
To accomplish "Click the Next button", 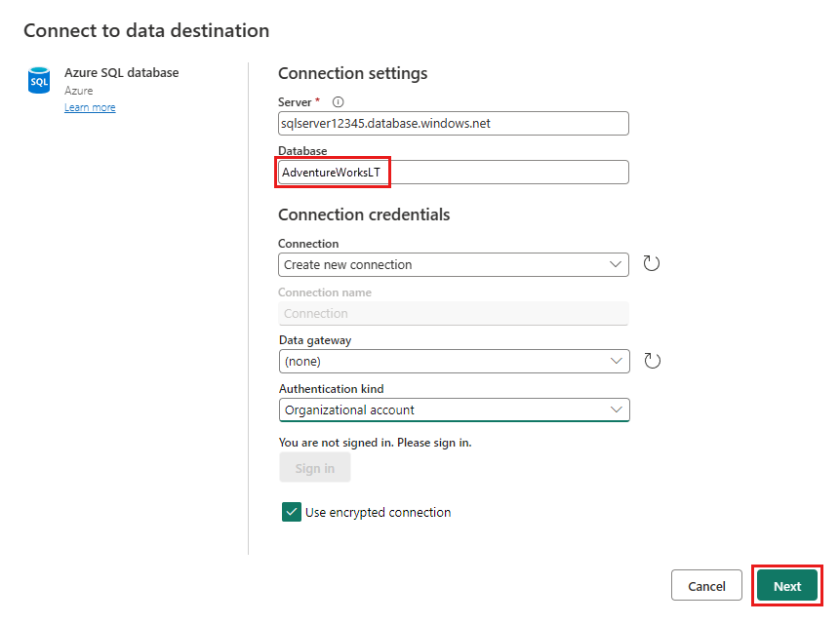I will [x=787, y=585].
